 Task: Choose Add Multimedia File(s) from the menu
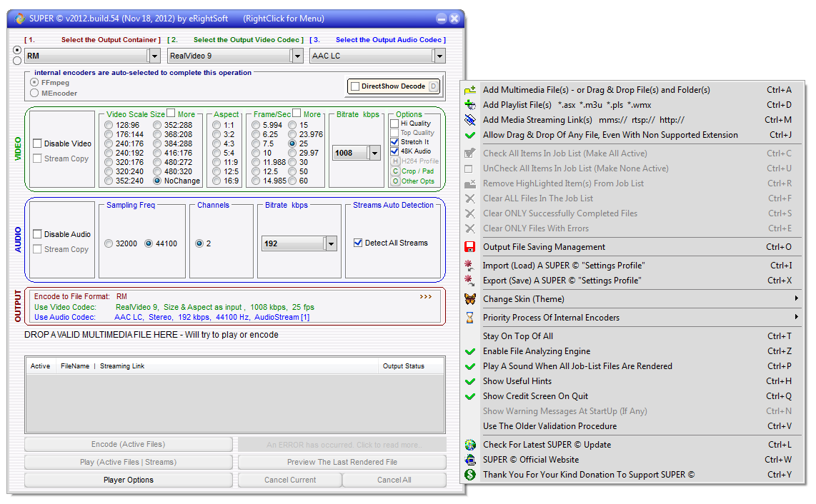click(633, 90)
